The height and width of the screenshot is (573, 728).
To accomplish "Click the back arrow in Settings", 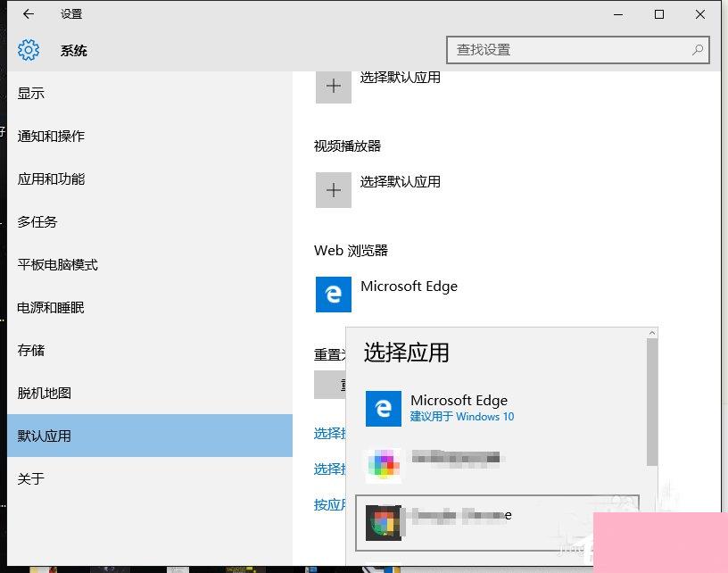I will pos(29,14).
